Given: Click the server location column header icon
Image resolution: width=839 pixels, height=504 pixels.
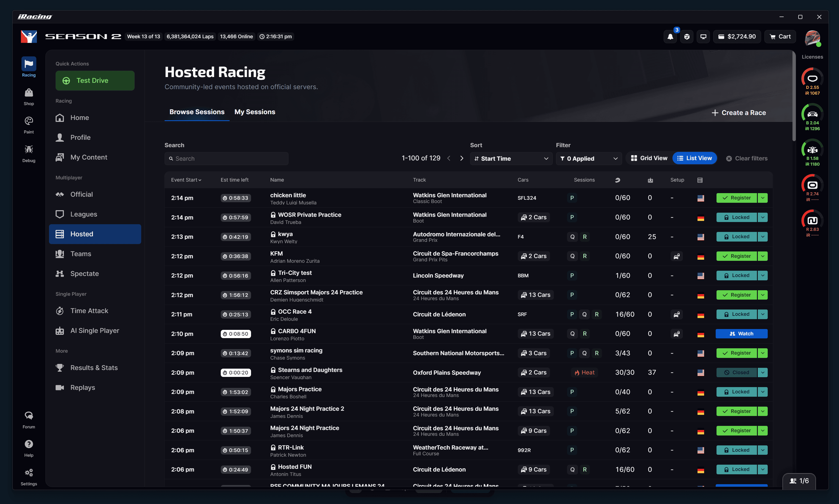Looking at the screenshot, I should (700, 180).
